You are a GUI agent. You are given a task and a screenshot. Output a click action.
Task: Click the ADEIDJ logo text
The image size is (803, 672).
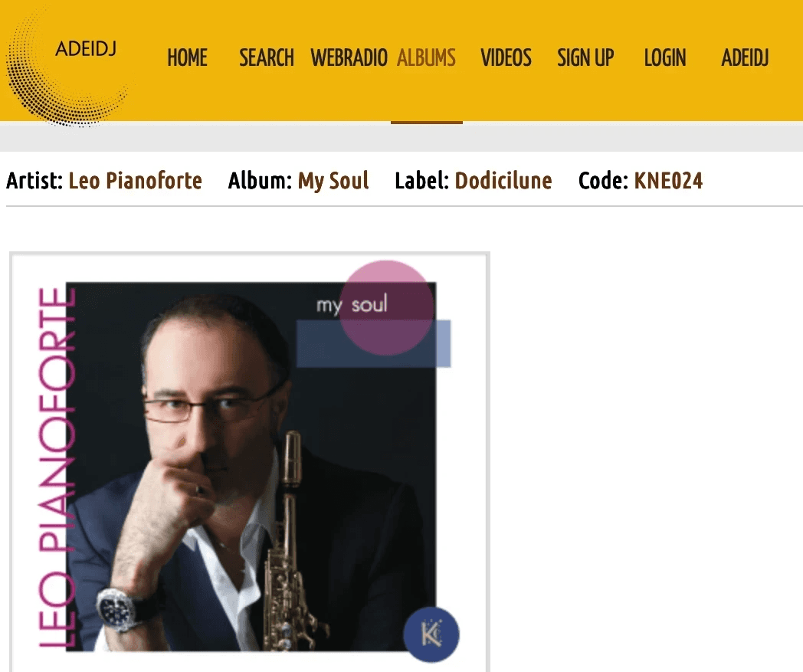(x=86, y=49)
